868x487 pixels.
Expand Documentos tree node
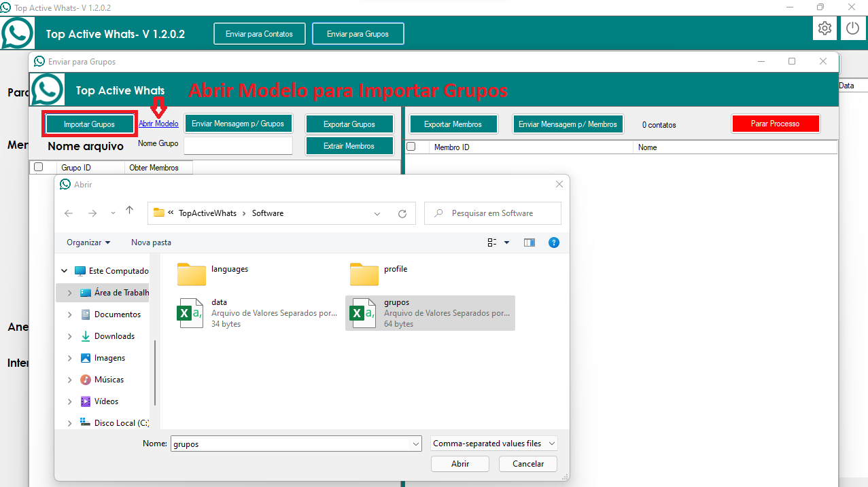pyautogui.click(x=69, y=314)
